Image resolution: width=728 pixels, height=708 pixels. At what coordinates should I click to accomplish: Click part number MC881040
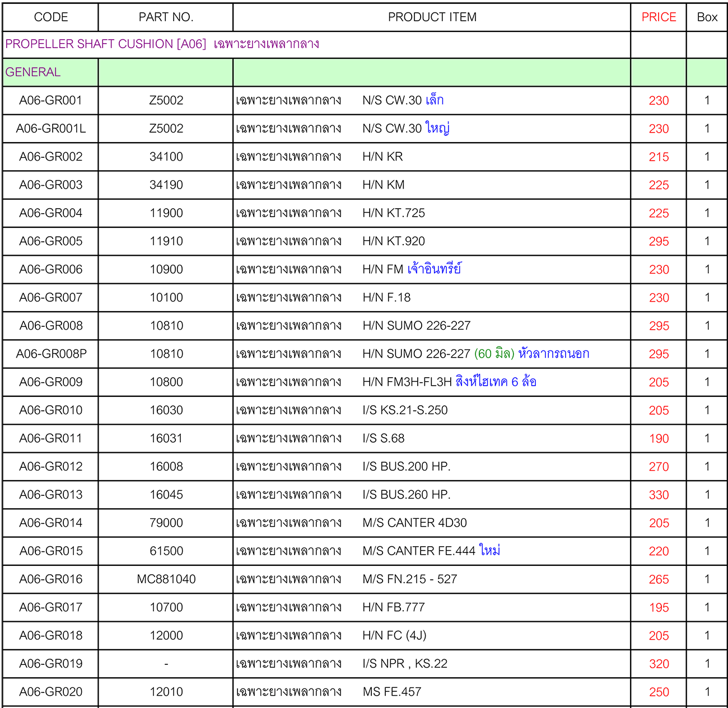pyautogui.click(x=166, y=579)
